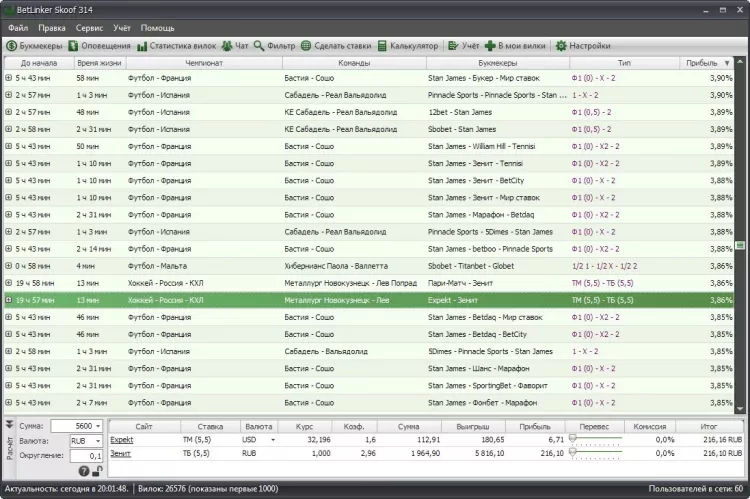Click В мои вилки plus button
This screenshot has width=750, height=499.
(x=515, y=46)
